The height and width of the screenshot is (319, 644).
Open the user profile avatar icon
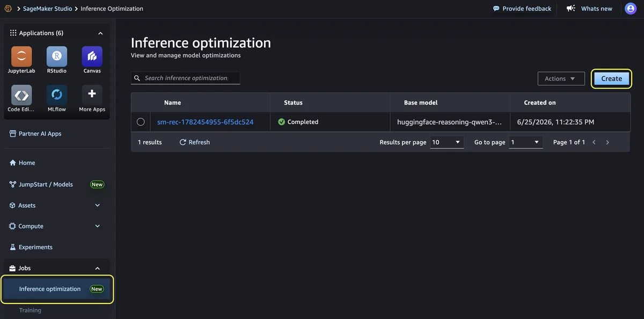click(x=630, y=9)
